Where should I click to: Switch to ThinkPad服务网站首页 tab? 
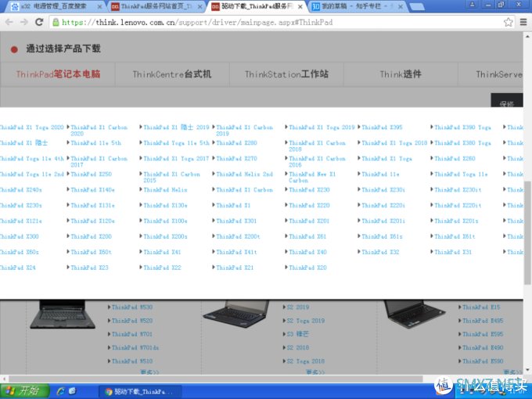(156, 6)
